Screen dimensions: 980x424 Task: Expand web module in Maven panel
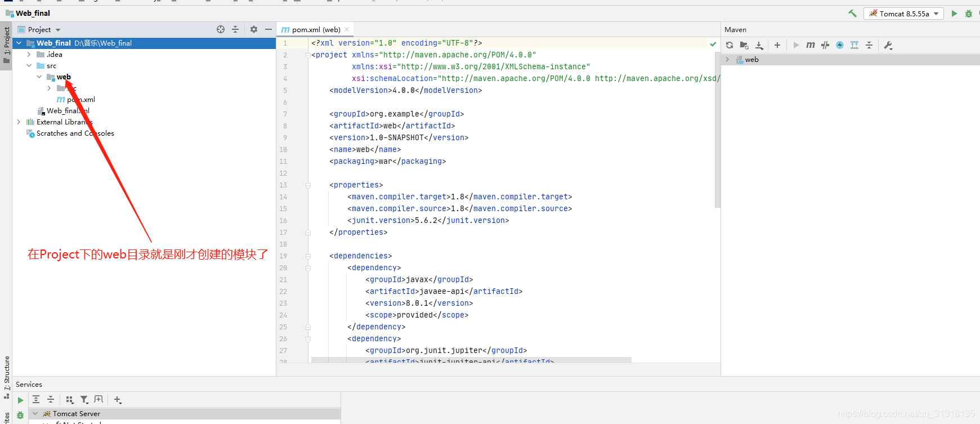tap(728, 60)
